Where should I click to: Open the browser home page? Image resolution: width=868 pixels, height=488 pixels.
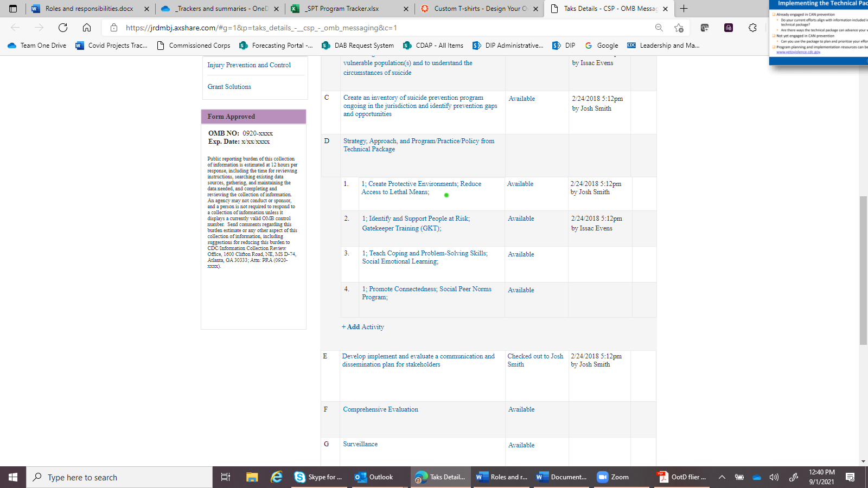coord(87,28)
